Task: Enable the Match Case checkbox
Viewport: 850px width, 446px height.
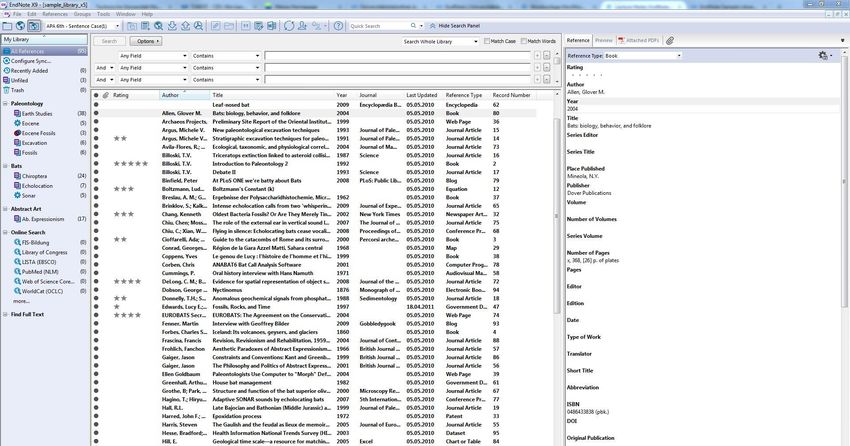Action: coord(487,41)
